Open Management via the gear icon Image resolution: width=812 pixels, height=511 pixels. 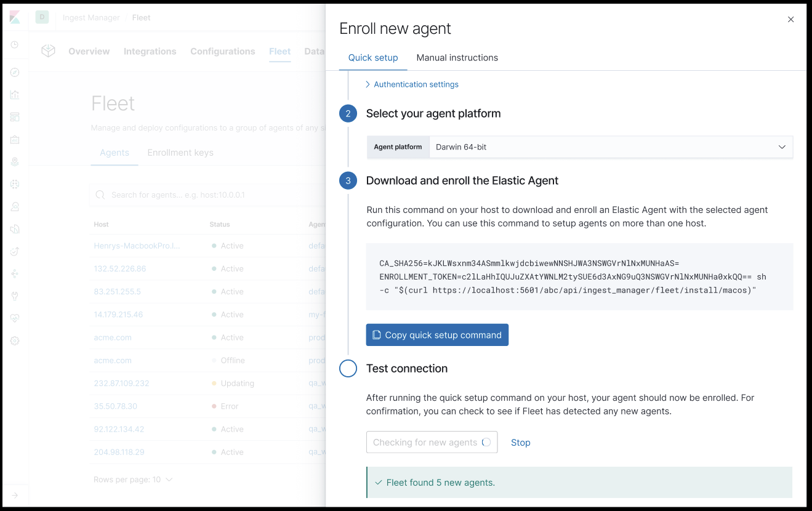click(x=15, y=340)
